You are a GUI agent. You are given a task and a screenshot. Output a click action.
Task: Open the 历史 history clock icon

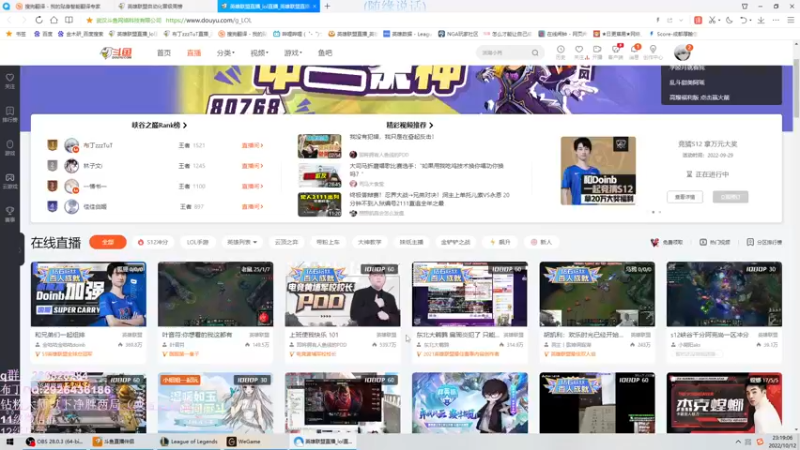pos(560,52)
